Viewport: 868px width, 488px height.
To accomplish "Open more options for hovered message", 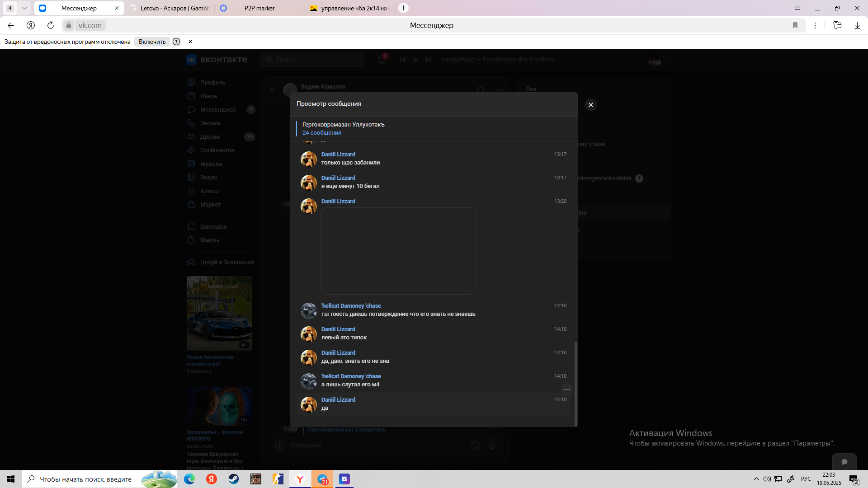I will coord(566,389).
